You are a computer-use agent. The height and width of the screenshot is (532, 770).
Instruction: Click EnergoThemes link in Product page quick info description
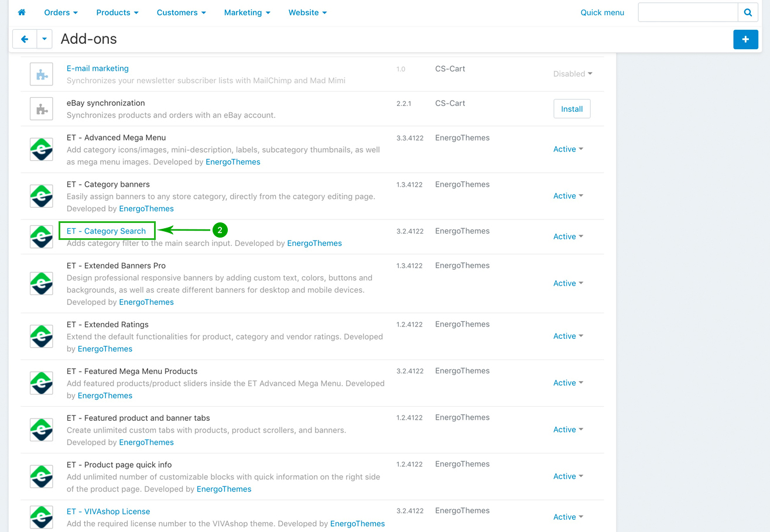tap(224, 489)
